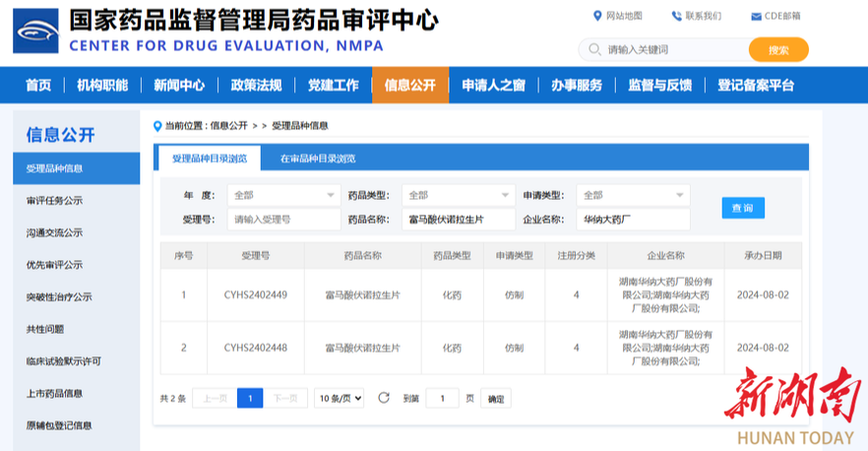
Task: Open the 药品类型 dropdown
Action: (x=459, y=195)
